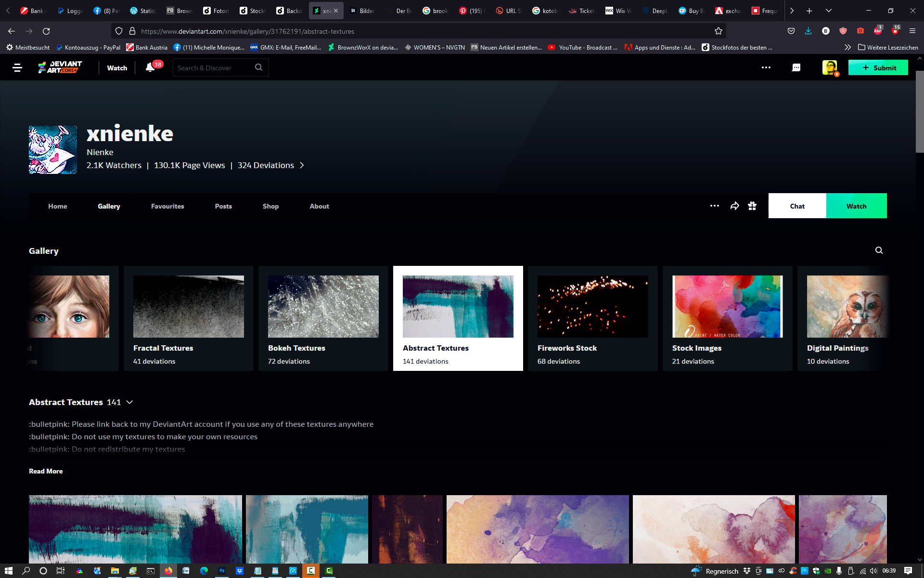Open the About profile tab
The image size is (924, 578).
319,206
